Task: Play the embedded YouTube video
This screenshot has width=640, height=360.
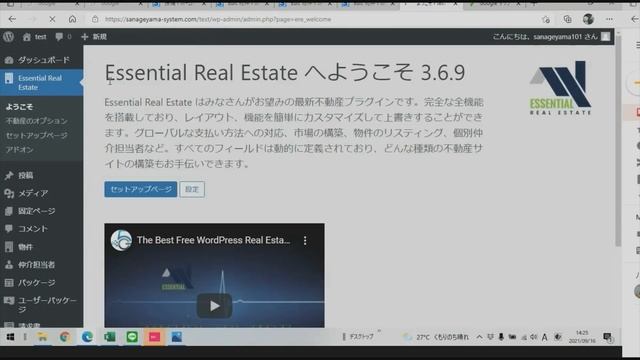Action: (x=214, y=305)
